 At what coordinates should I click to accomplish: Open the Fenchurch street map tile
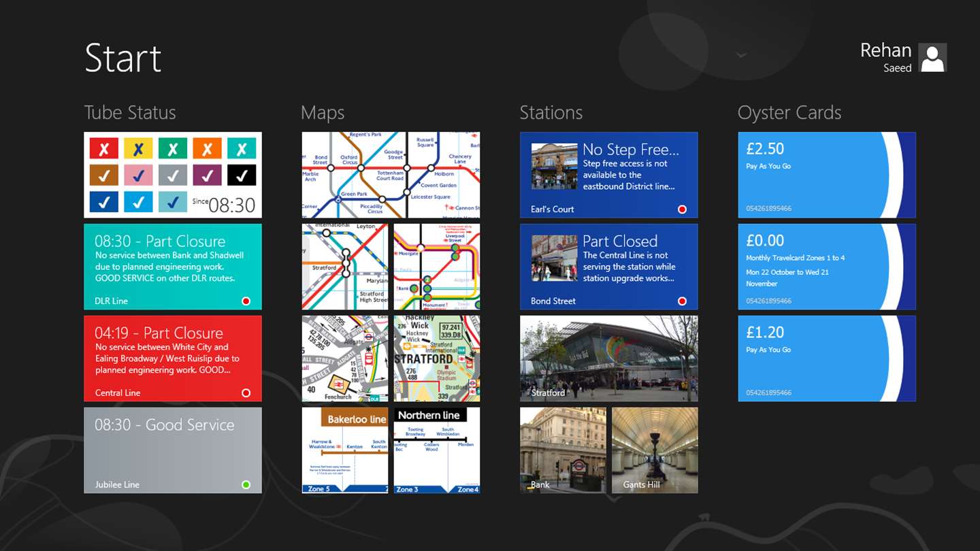[x=345, y=358]
